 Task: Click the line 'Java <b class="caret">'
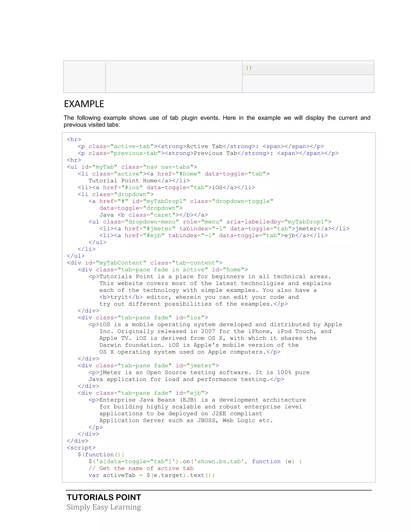coord(154,215)
